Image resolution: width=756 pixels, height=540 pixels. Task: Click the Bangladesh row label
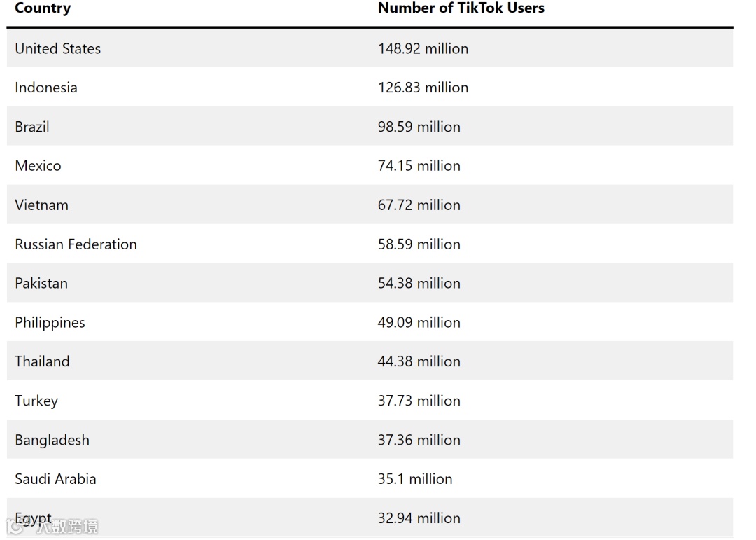[52, 441]
